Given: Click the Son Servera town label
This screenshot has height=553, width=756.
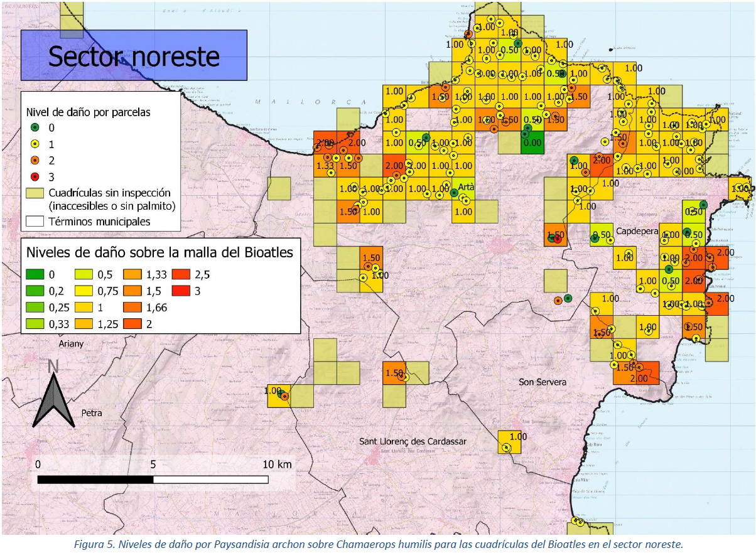Looking at the screenshot, I should pos(542,382).
